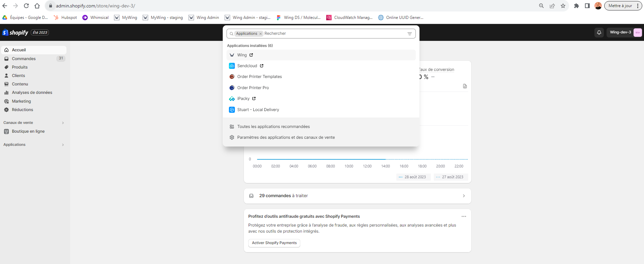The image size is (644, 264).
Task: Open the CloudWatch Management bookmark
Action: point(349,18)
